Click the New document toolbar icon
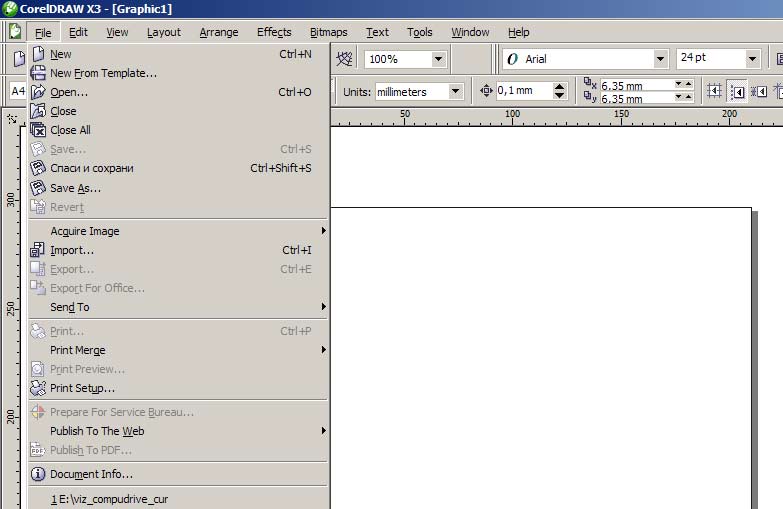Viewport: 783px width, 509px height. (x=19, y=58)
